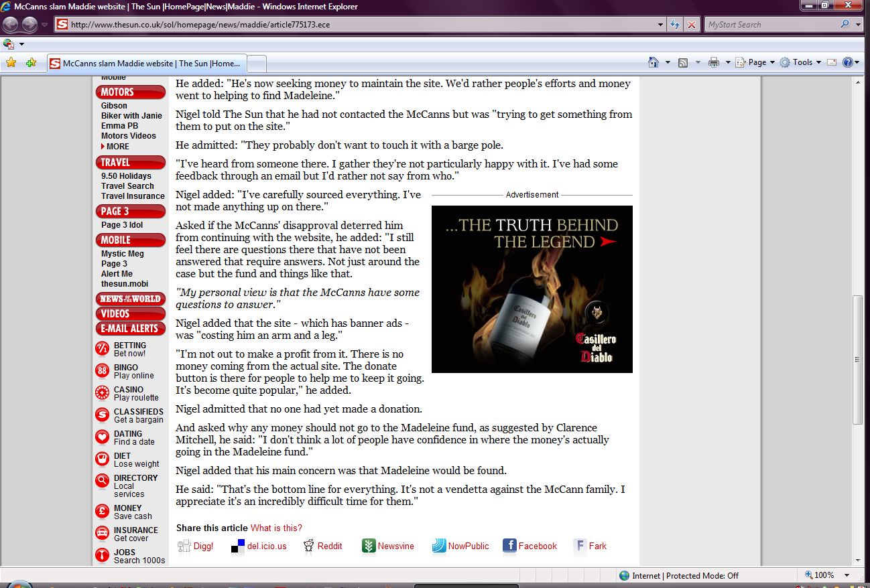Open the Favorites Center star icon
The image size is (870, 588).
click(x=11, y=63)
